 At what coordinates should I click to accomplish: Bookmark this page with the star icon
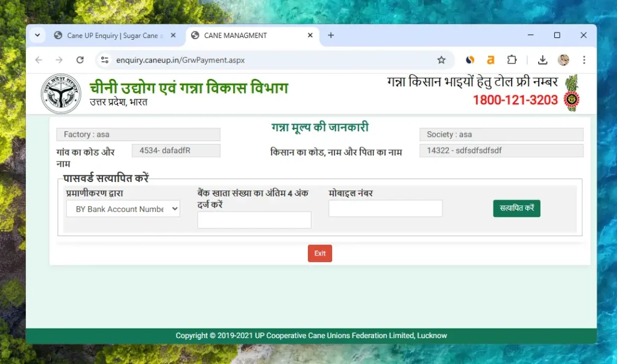pos(442,60)
